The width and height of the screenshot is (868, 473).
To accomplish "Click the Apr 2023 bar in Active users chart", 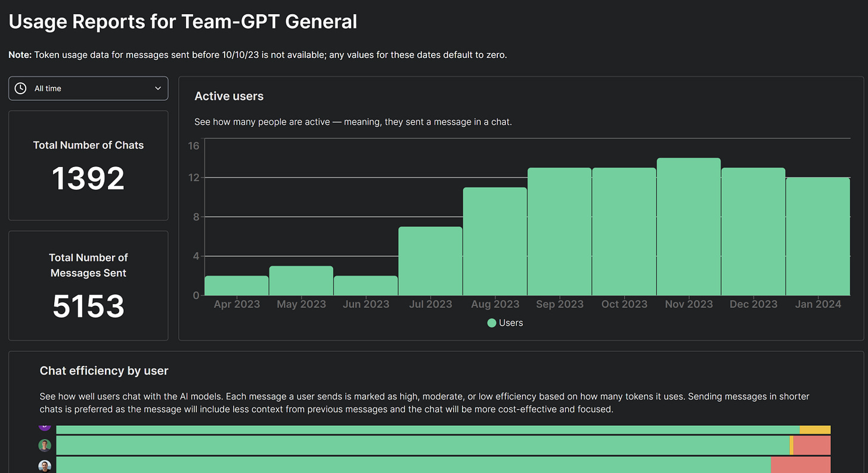I will click(237, 286).
